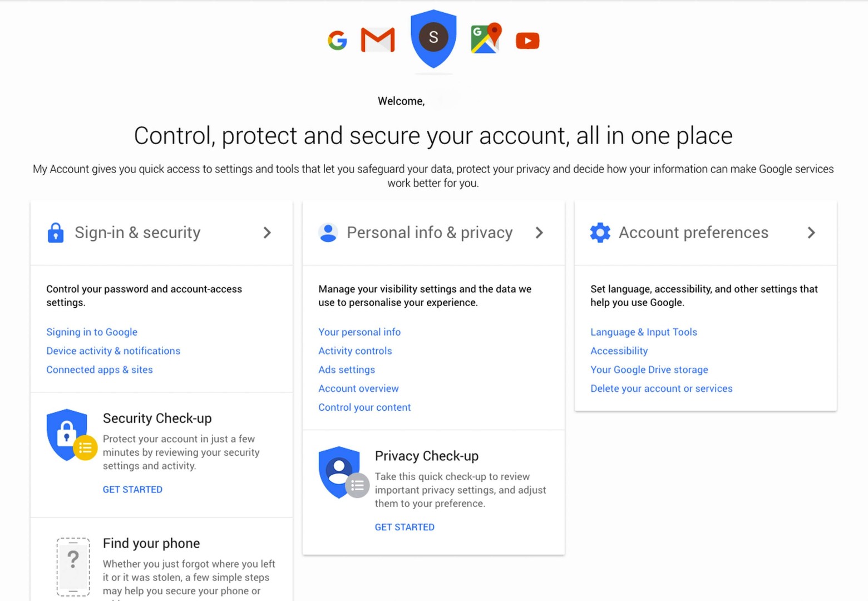868x601 pixels.
Task: Click the Privacy Check-up shield icon
Action: point(341,472)
